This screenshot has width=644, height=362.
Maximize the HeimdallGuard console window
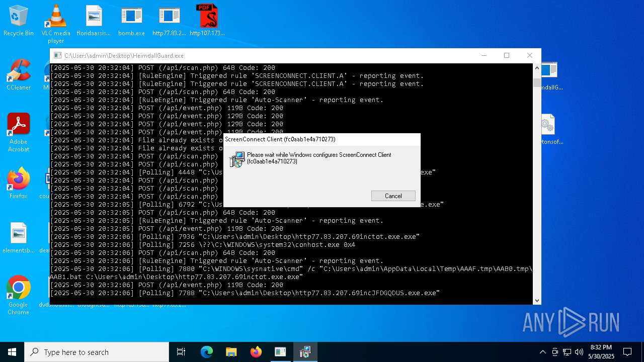click(507, 56)
